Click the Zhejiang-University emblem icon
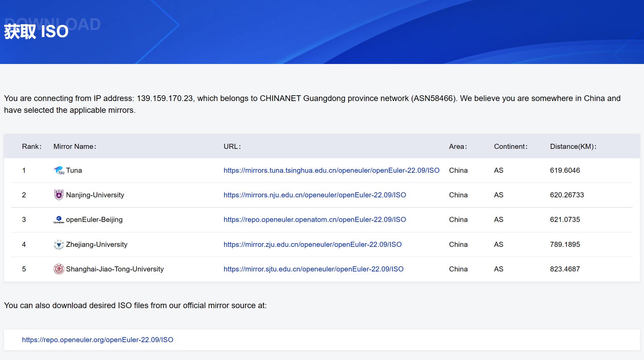This screenshot has width=644, height=360. click(59, 244)
